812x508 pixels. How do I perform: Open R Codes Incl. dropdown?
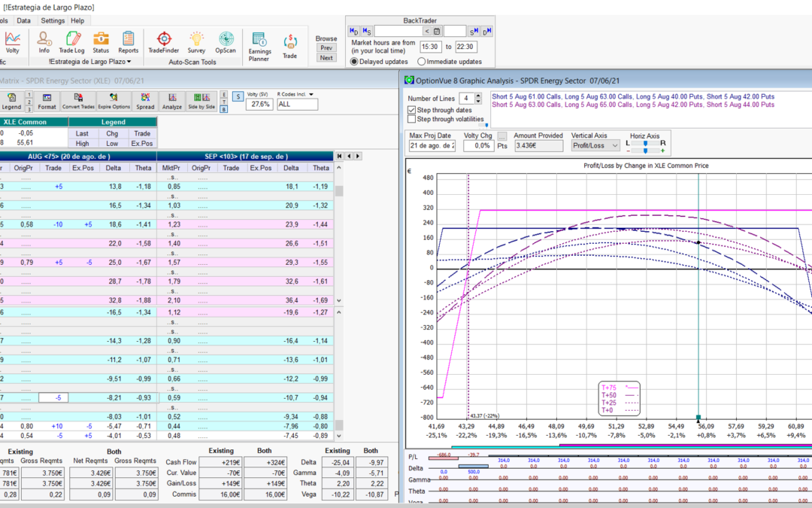(311, 94)
